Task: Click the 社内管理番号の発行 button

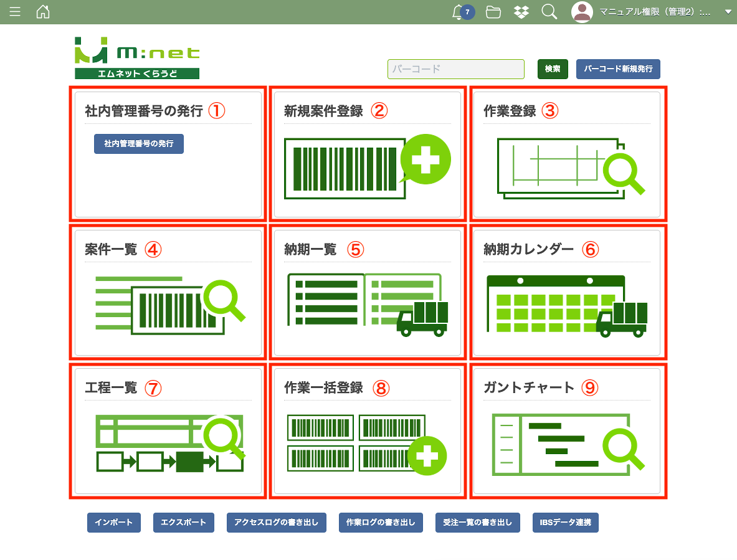Action: (x=139, y=143)
